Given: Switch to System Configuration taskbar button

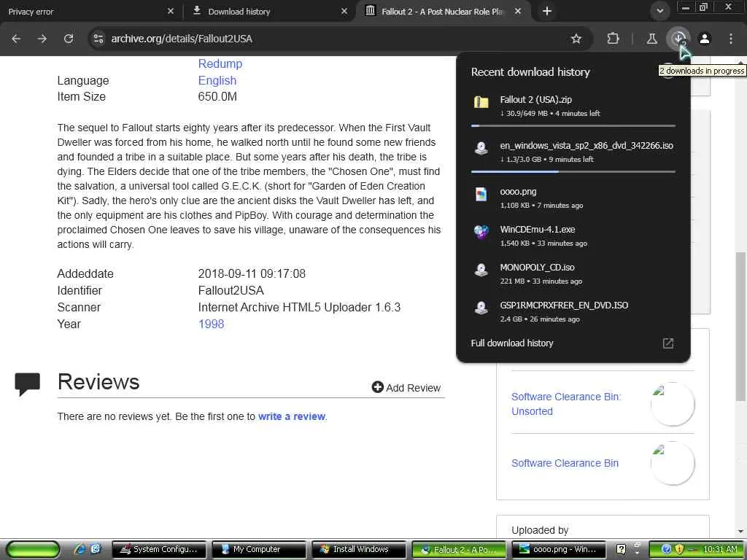Looking at the screenshot, I should click(159, 549).
